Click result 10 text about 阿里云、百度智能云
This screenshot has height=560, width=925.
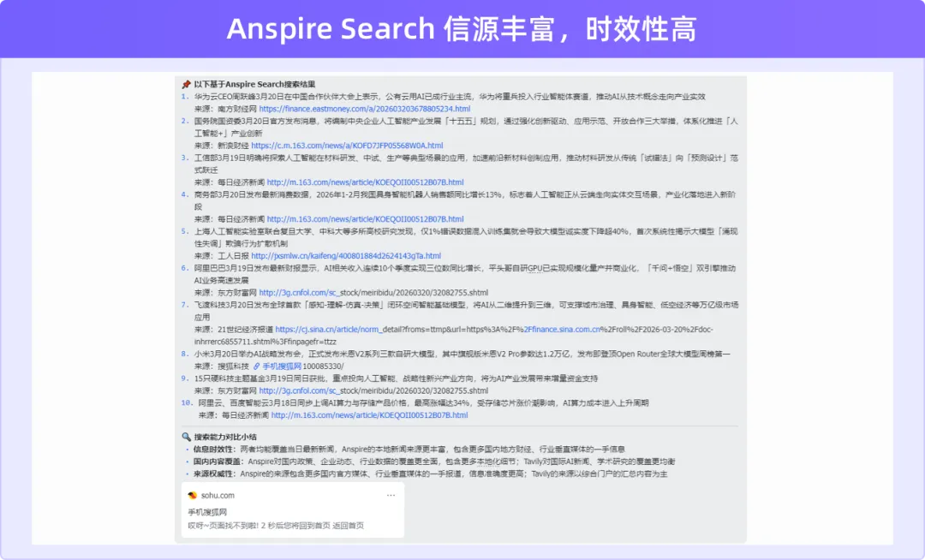[x=423, y=403]
